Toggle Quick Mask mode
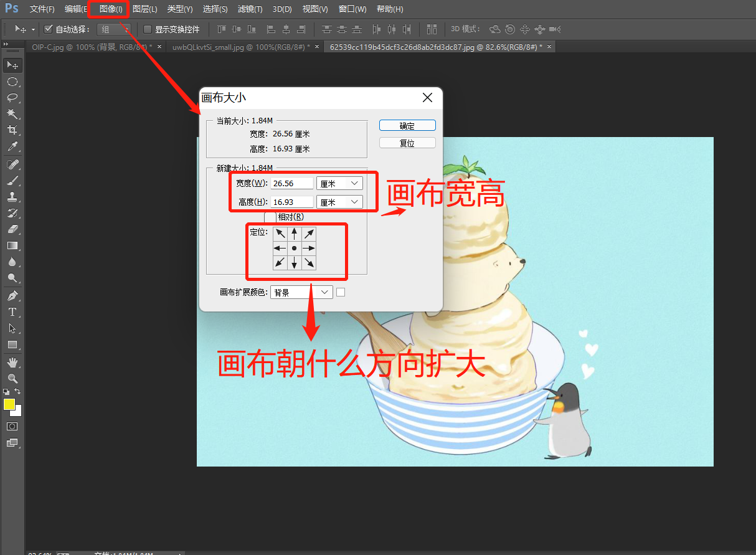The image size is (756, 555). pyautogui.click(x=12, y=427)
